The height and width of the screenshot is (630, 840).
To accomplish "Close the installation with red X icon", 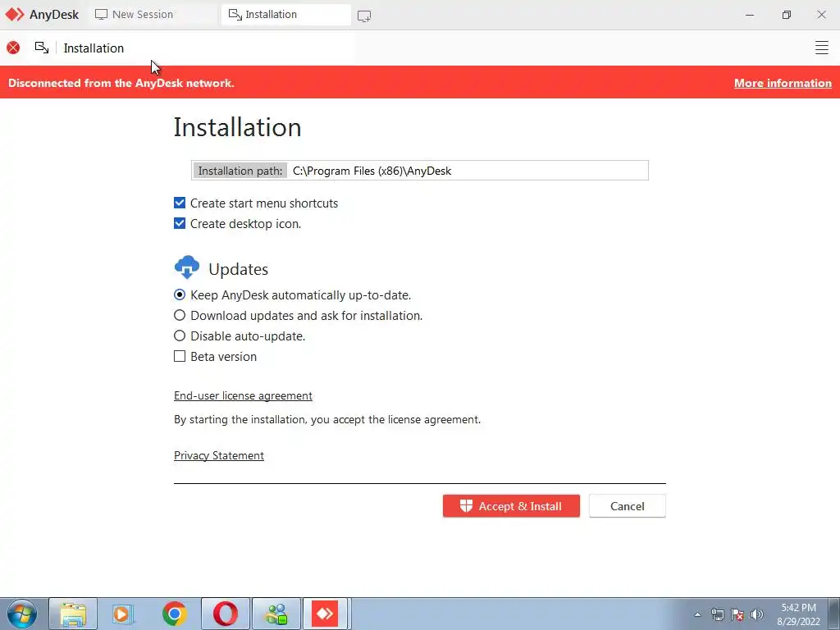I will point(13,48).
